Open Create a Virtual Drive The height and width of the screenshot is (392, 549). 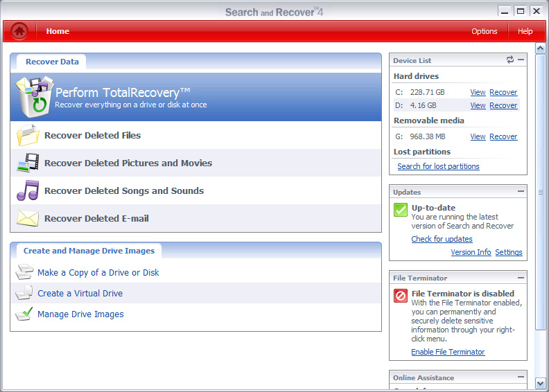tap(80, 294)
